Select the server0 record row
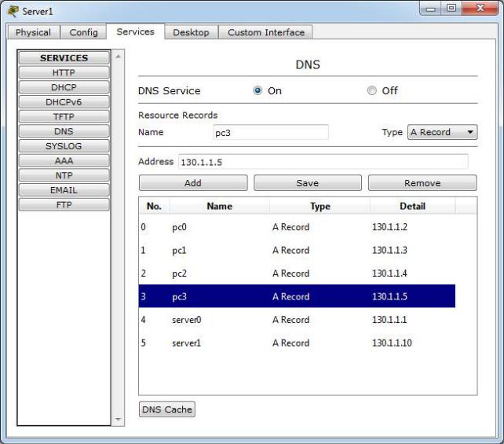The height and width of the screenshot is (444, 504). (x=297, y=320)
